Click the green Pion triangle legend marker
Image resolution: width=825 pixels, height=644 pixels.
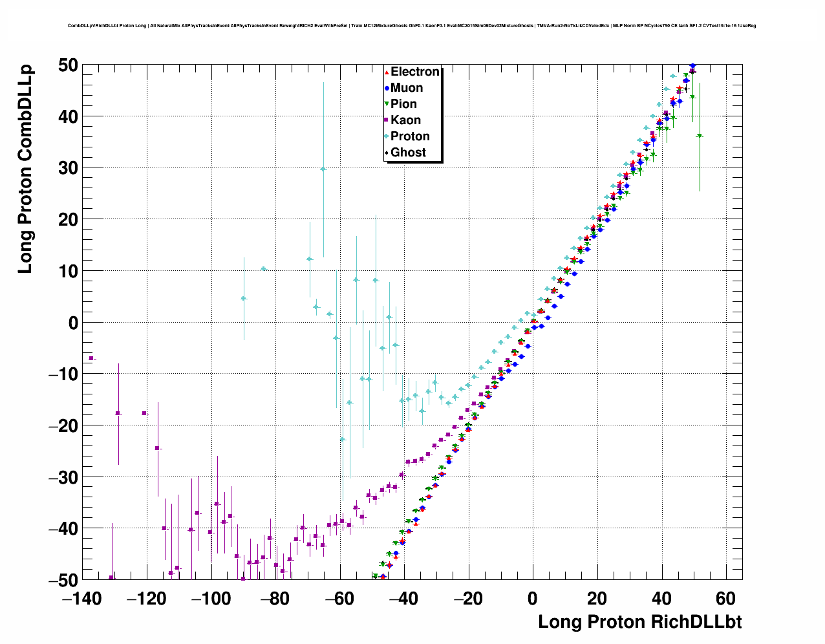(387, 105)
